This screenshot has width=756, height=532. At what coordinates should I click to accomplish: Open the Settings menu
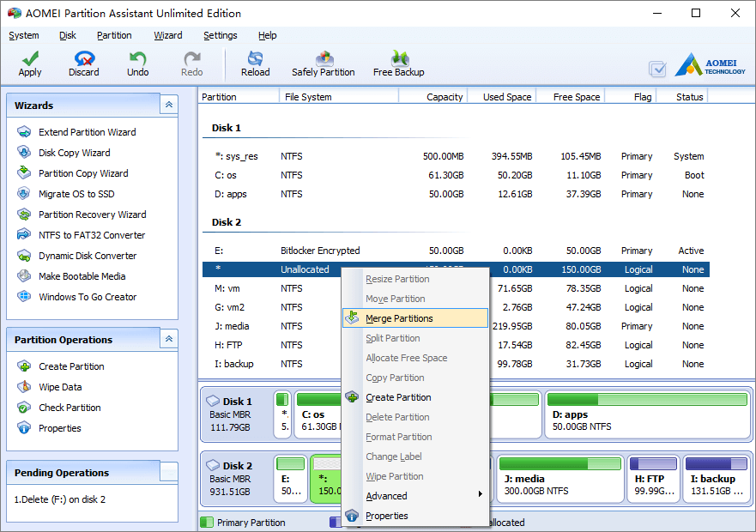point(221,35)
